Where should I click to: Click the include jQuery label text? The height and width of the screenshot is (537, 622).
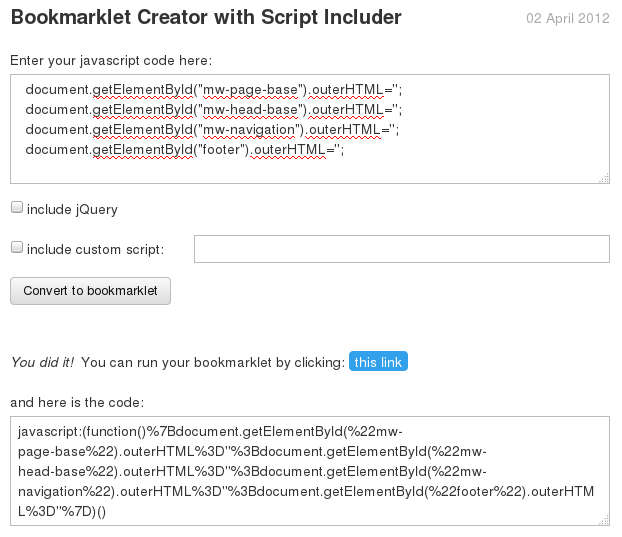(x=72, y=209)
